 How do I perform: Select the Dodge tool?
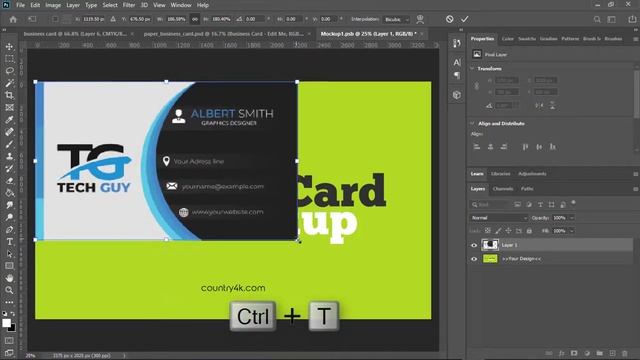[9, 218]
